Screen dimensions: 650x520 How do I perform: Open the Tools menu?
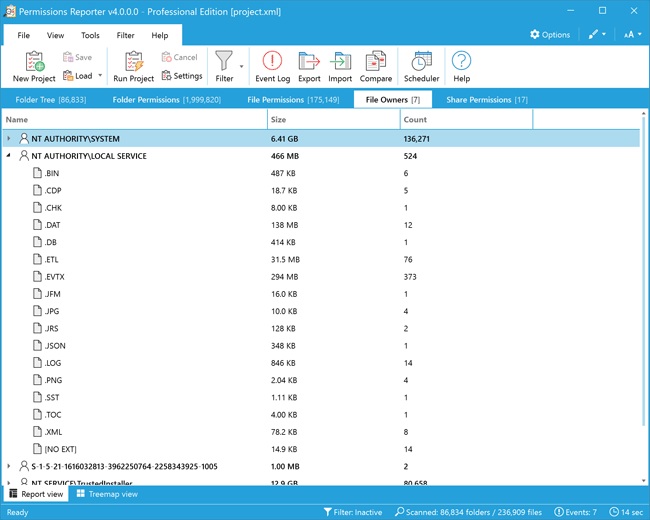point(90,35)
